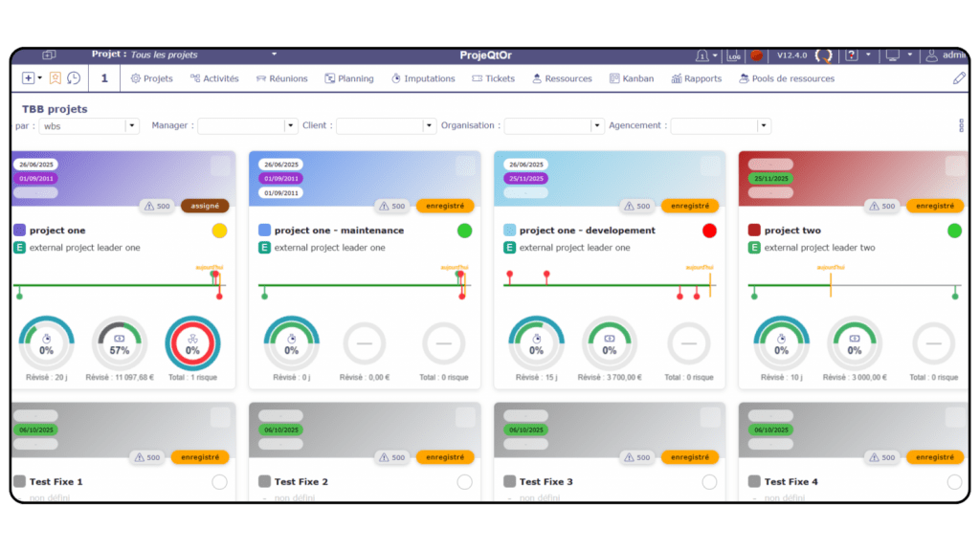
Task: Open the Manager filter dropdown
Action: (291, 126)
